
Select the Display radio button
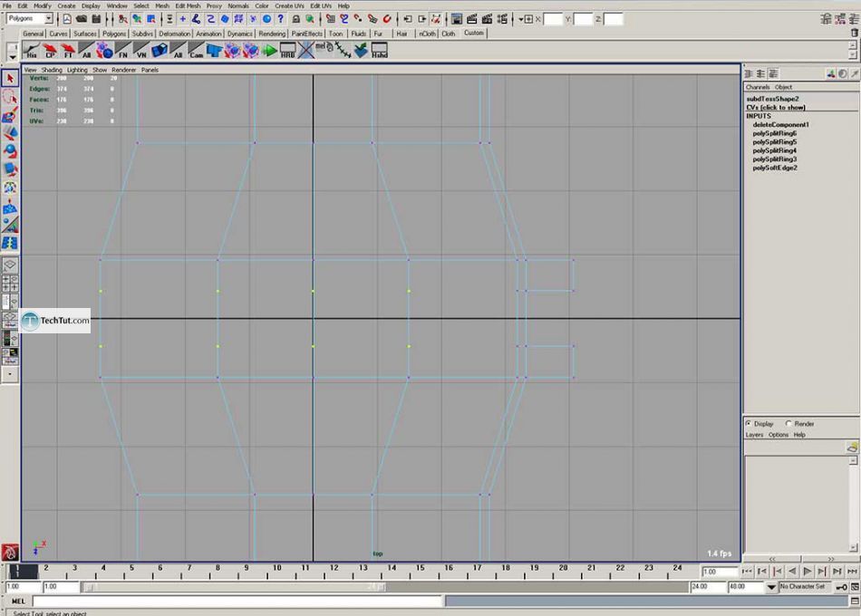[x=749, y=423]
